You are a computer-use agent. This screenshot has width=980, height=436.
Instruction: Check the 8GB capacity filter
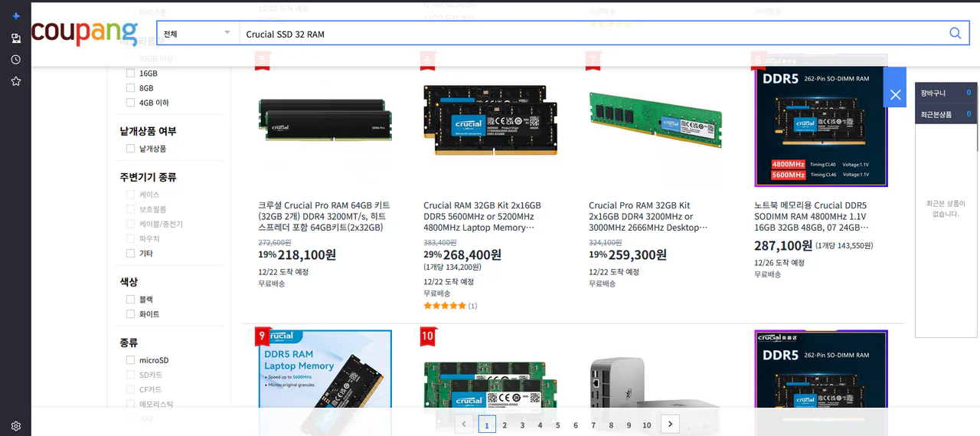coord(131,88)
